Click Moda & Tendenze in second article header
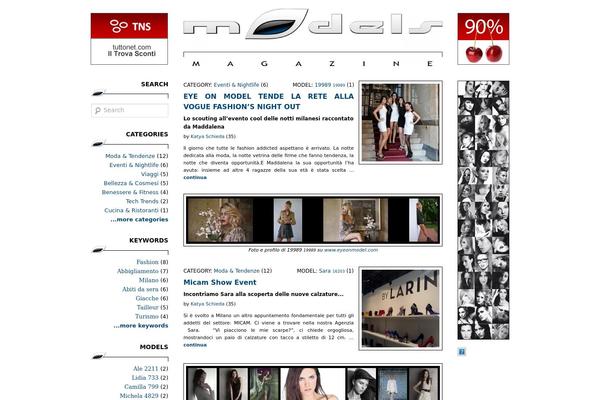 236,271
